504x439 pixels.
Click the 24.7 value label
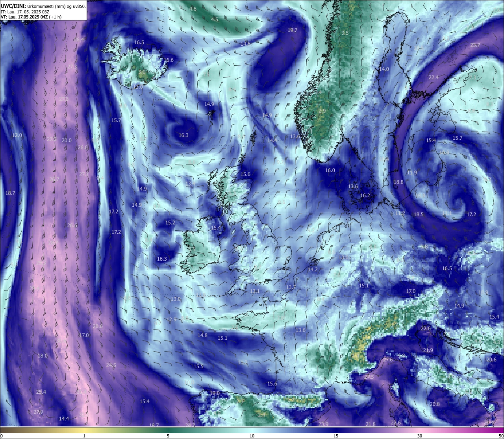(190, 425)
